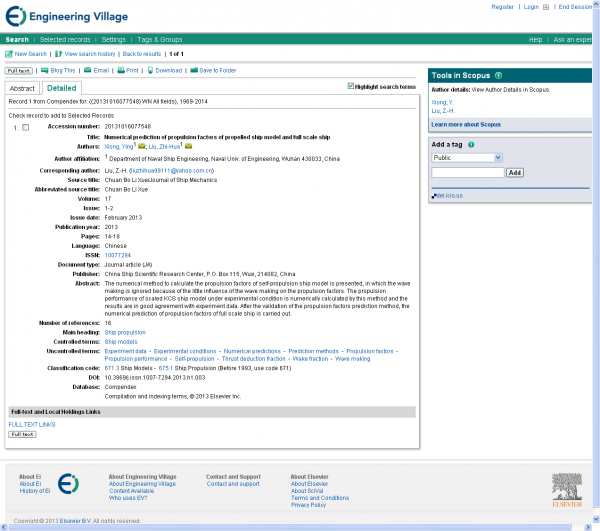Click the del.icio.us link

449,195
